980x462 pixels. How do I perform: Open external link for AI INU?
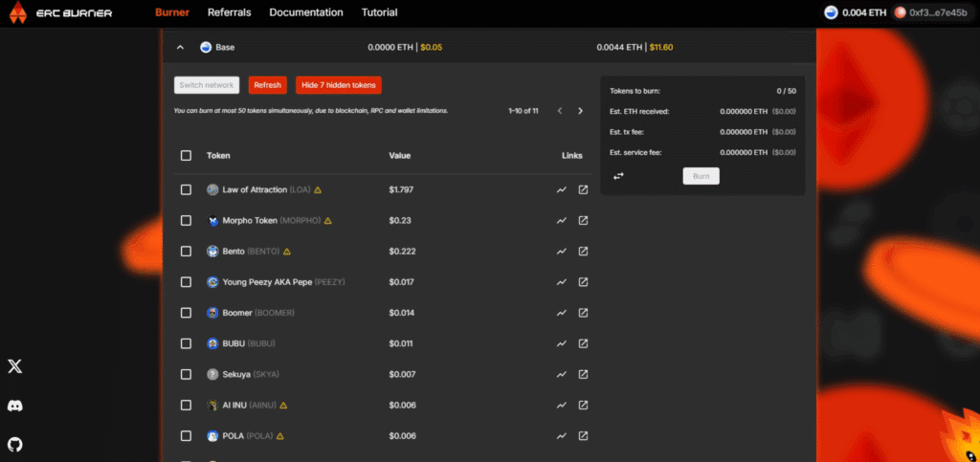[583, 406]
